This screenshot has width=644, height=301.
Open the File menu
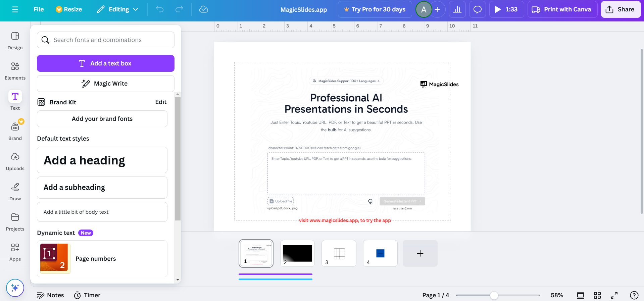39,9
